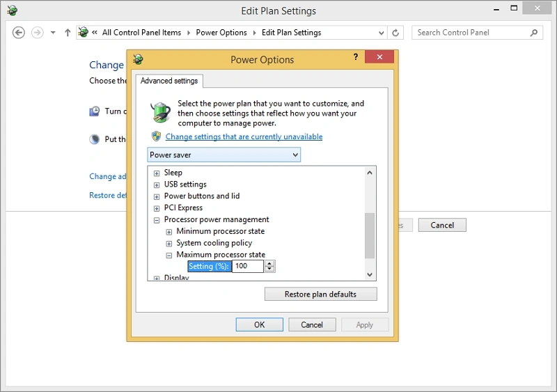Image resolution: width=557 pixels, height=392 pixels.
Task: Click the Apply button
Action: [364, 325]
